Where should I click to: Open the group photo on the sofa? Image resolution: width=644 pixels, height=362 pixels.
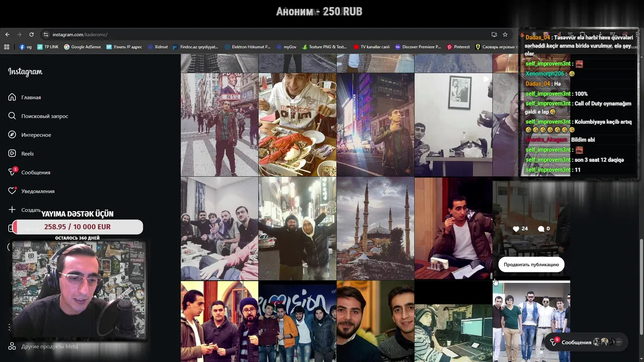click(x=219, y=228)
